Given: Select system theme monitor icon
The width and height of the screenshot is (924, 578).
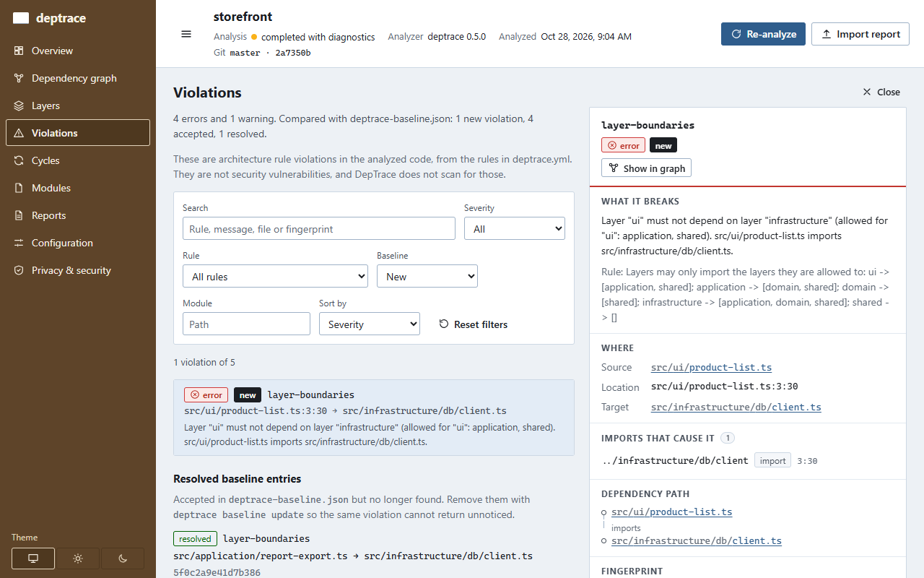Looking at the screenshot, I should point(33,558).
